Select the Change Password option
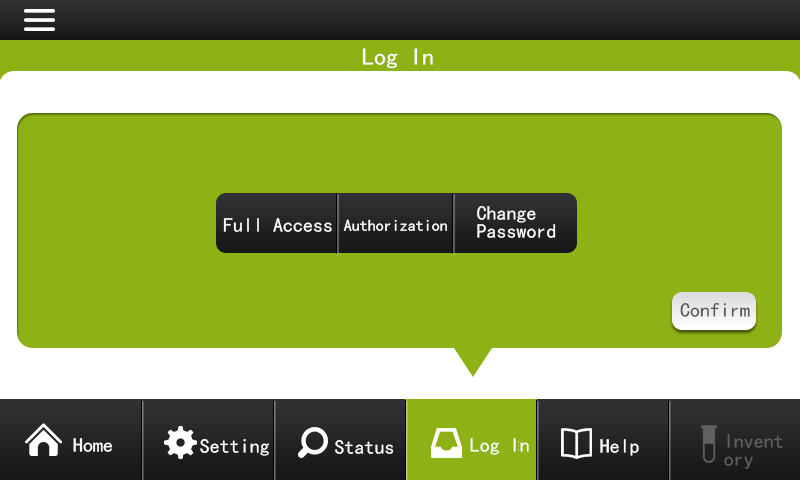The height and width of the screenshot is (480, 800). [515, 223]
